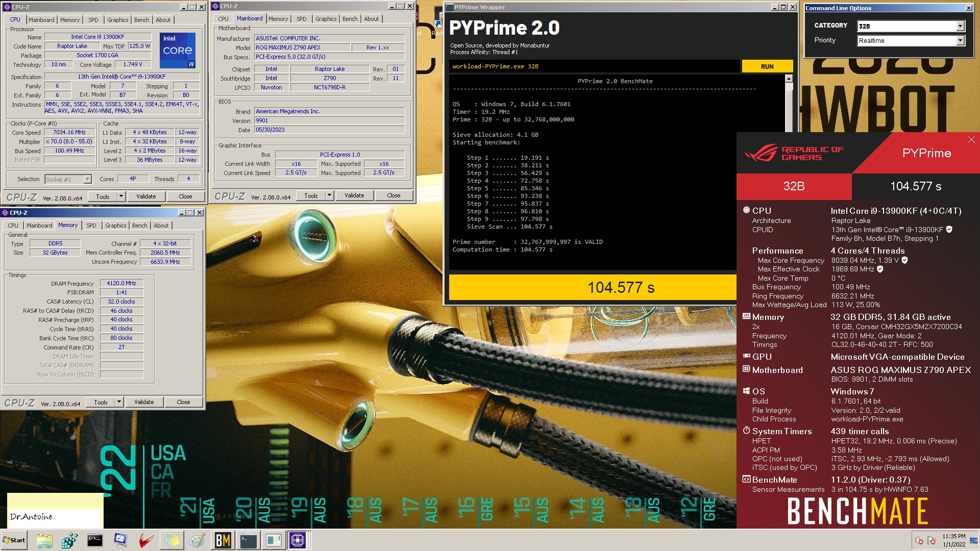Click the Prime number 32,767,999,997 is VALID line

(x=527, y=242)
